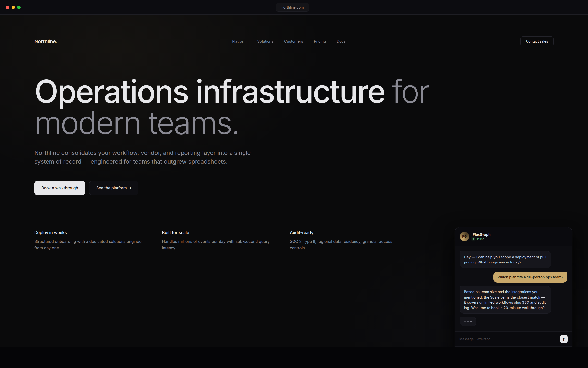Image resolution: width=588 pixels, height=368 pixels.
Task: Focus the Message FlexGraph input field
Action: coord(505,339)
